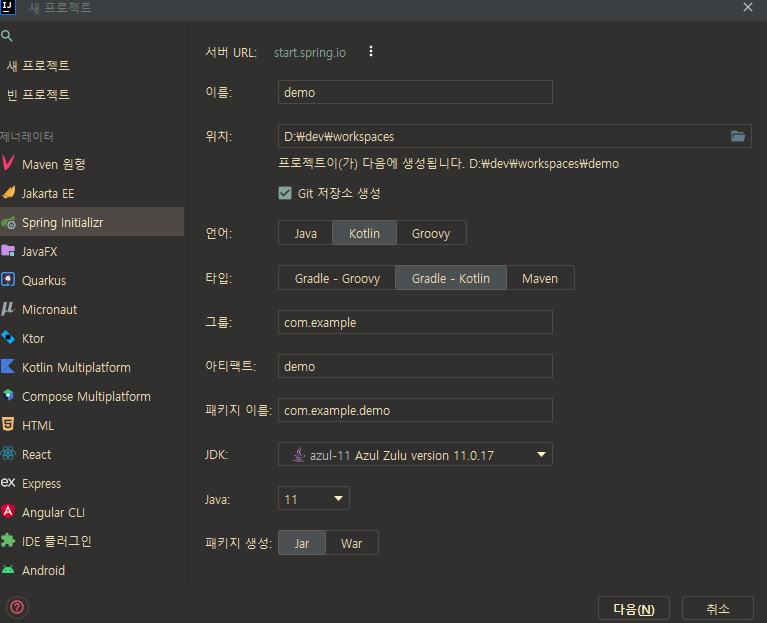Select the Compose Multiplatform generator
The height and width of the screenshot is (623, 767).
click(92, 396)
